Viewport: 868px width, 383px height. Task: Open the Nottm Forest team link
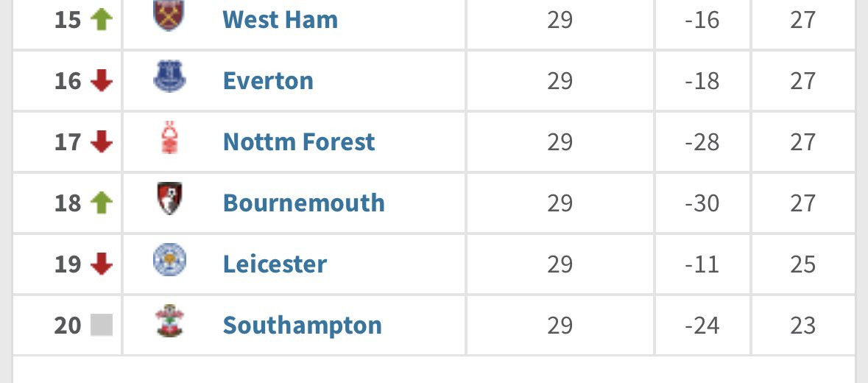point(299,141)
